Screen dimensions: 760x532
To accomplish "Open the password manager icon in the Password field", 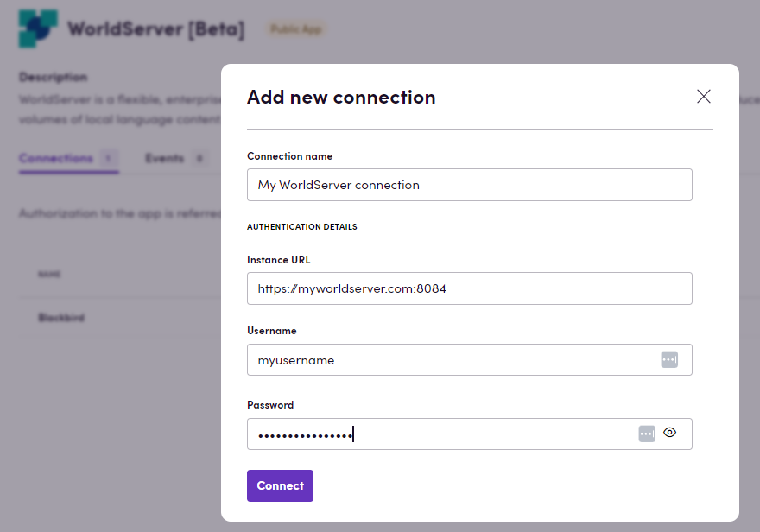I will pos(647,434).
